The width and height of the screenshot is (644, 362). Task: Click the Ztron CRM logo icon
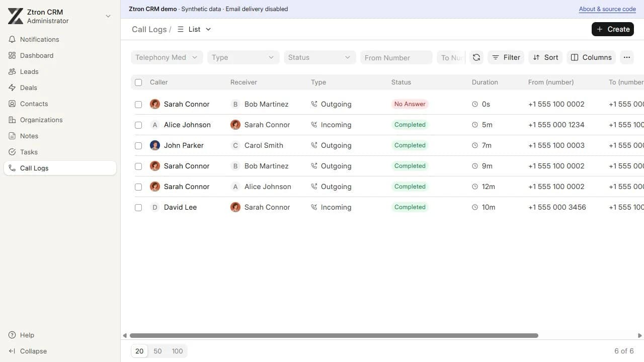click(x=16, y=16)
